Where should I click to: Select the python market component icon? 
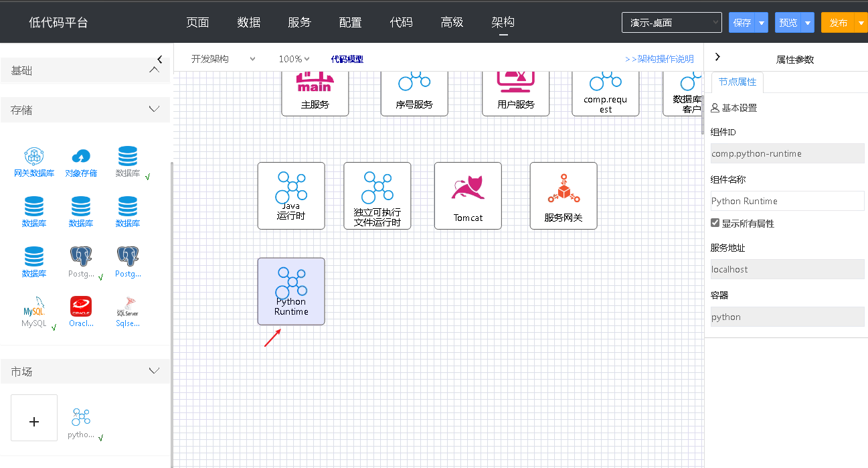pyautogui.click(x=81, y=418)
